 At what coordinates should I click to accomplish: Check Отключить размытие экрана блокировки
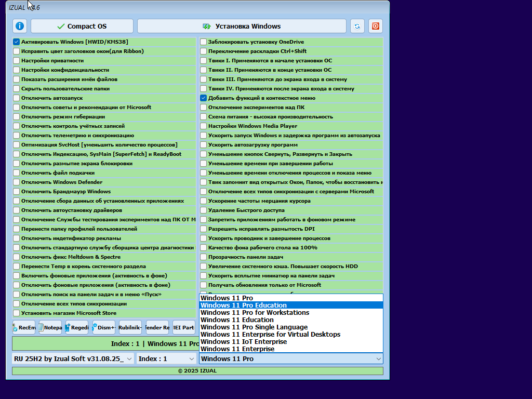coord(16,164)
